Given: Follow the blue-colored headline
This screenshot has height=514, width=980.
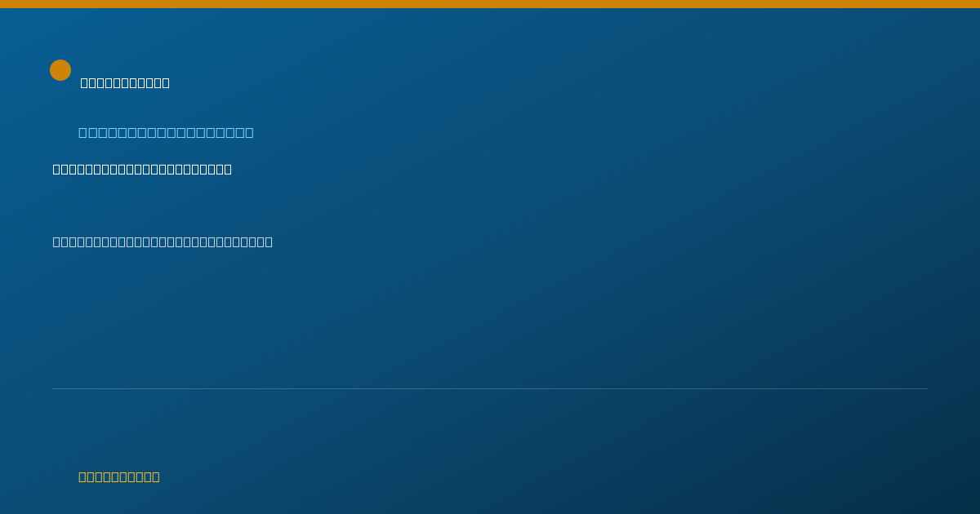Looking at the screenshot, I should [166, 132].
